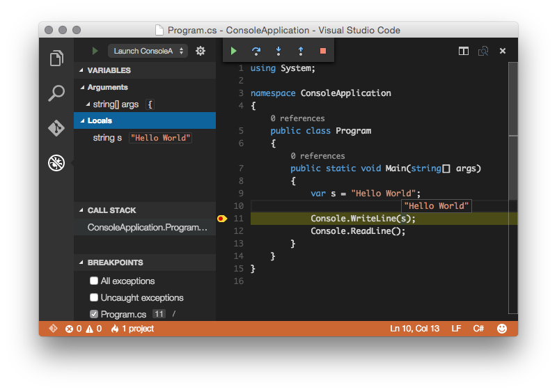Start debugging with green sidebar play arrow
Screen dimensions: 557x392
click(95, 51)
